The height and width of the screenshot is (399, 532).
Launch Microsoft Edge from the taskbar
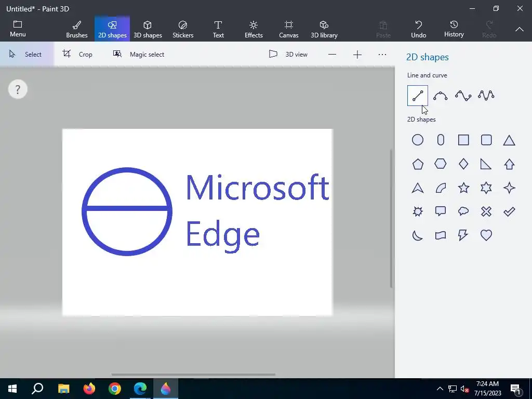tap(140, 389)
